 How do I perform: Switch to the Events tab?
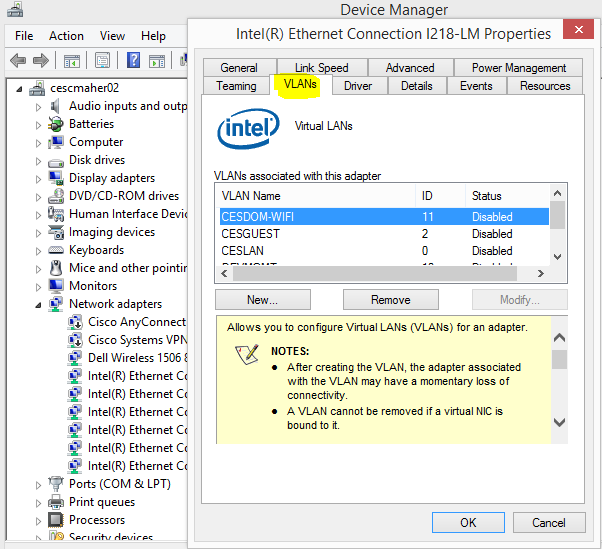pos(476,86)
